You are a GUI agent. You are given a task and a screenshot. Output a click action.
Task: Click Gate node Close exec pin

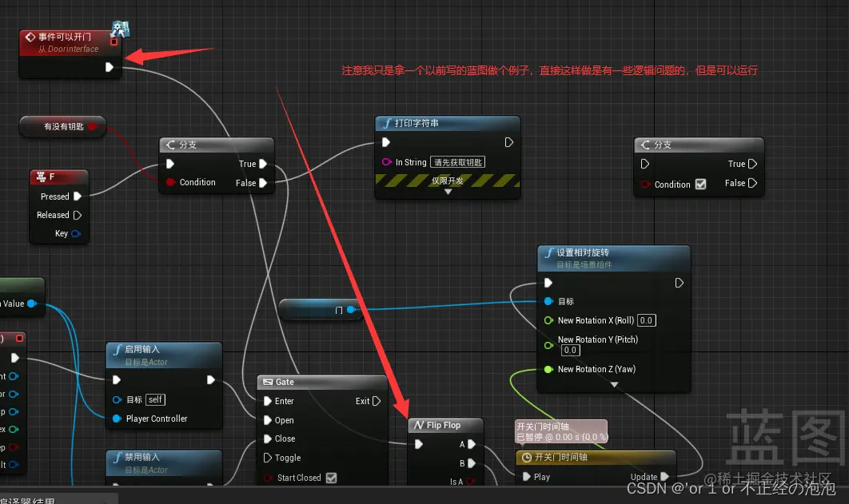click(268, 439)
